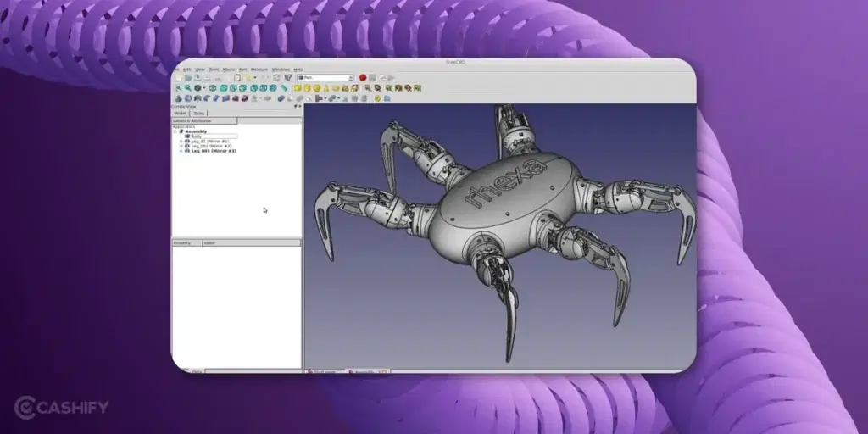The image size is (868, 434).
Task: Float the Combo View panel
Action: [296, 106]
